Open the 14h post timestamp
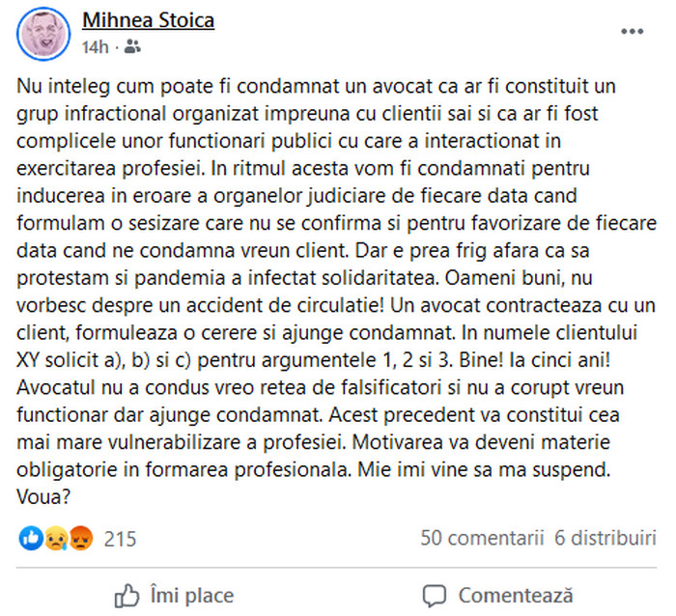 pos(96,47)
